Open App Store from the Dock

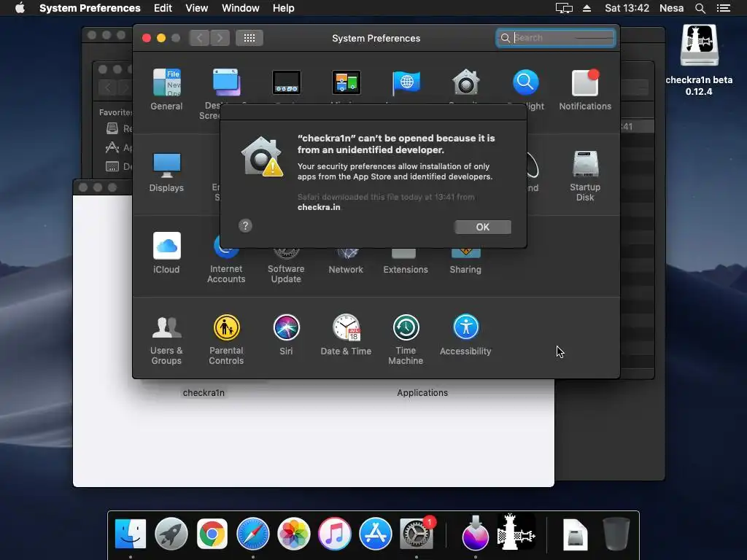pyautogui.click(x=376, y=533)
